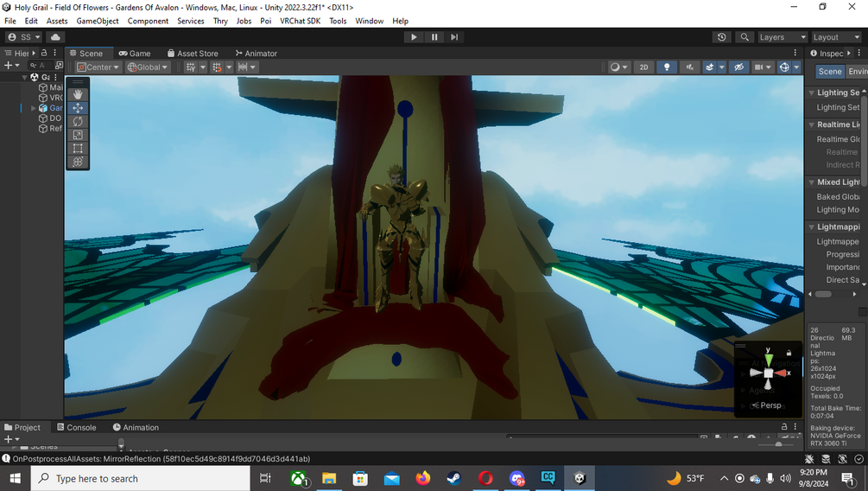Open Project panel more options menu
The width and height of the screenshot is (868, 491).
tap(795, 427)
